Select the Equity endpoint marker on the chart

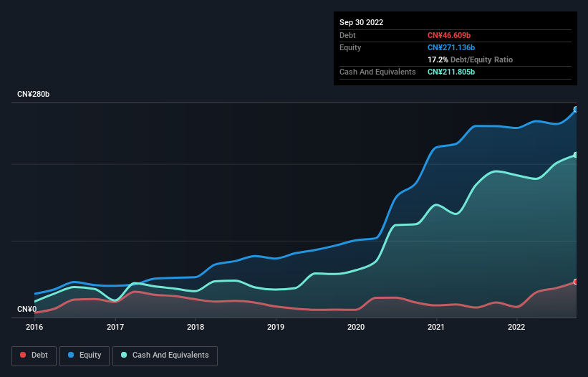pyautogui.click(x=576, y=110)
